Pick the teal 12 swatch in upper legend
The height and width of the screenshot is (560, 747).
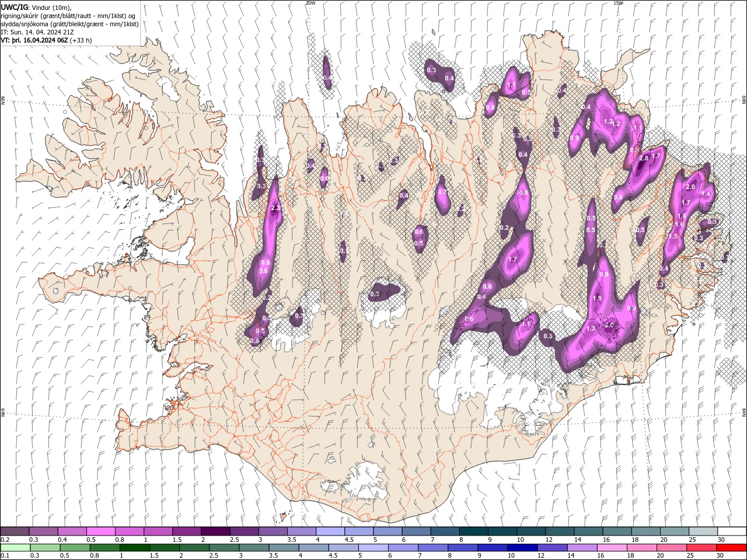coord(559,531)
